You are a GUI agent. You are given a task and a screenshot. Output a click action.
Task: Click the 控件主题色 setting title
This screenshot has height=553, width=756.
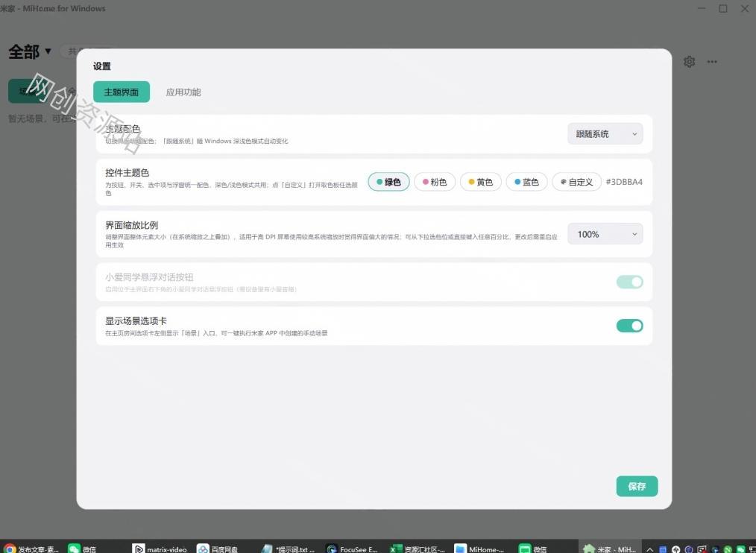(x=127, y=173)
